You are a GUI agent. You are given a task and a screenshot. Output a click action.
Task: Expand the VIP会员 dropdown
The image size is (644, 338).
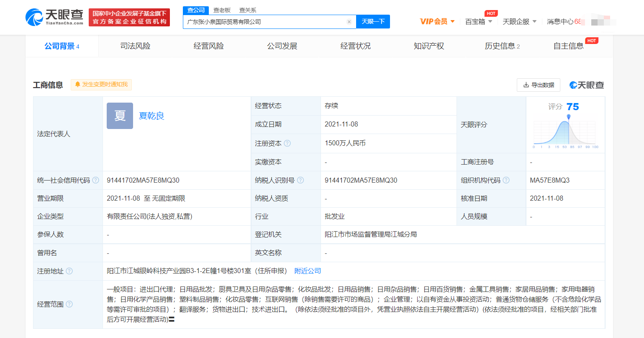pyautogui.click(x=437, y=21)
